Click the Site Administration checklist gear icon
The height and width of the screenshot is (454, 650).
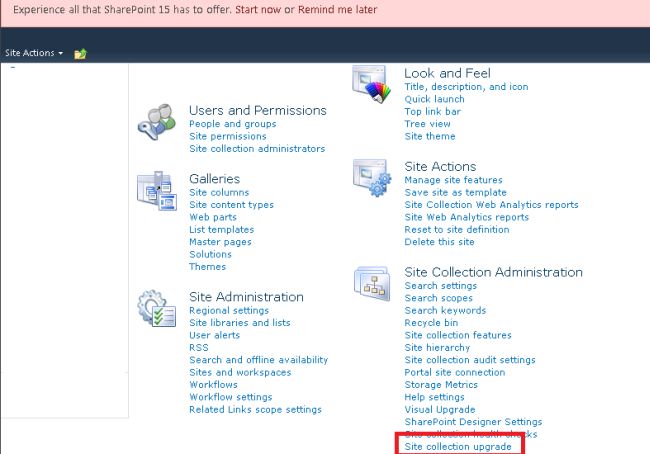pos(157,308)
